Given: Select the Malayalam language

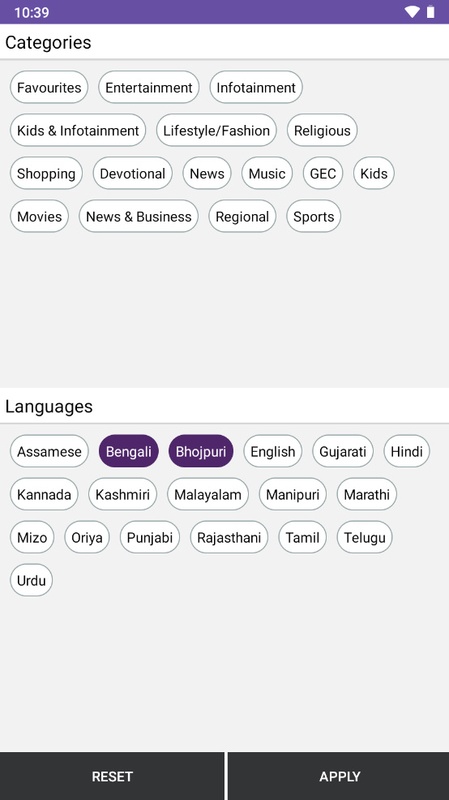Looking at the screenshot, I should click(208, 494).
